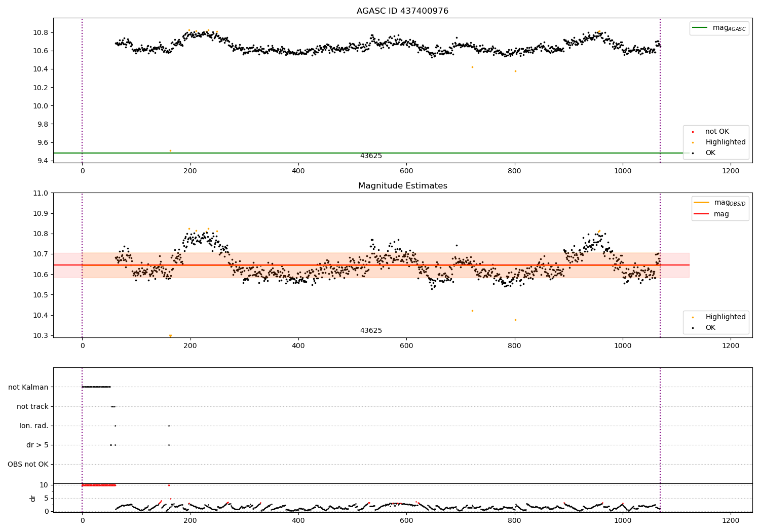Click the '43625' label in the top plot

tap(371, 156)
